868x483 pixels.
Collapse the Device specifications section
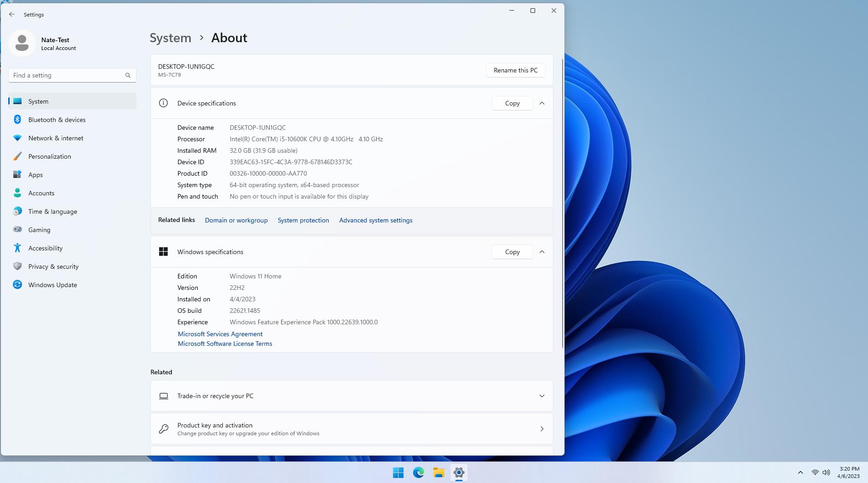pyautogui.click(x=542, y=103)
